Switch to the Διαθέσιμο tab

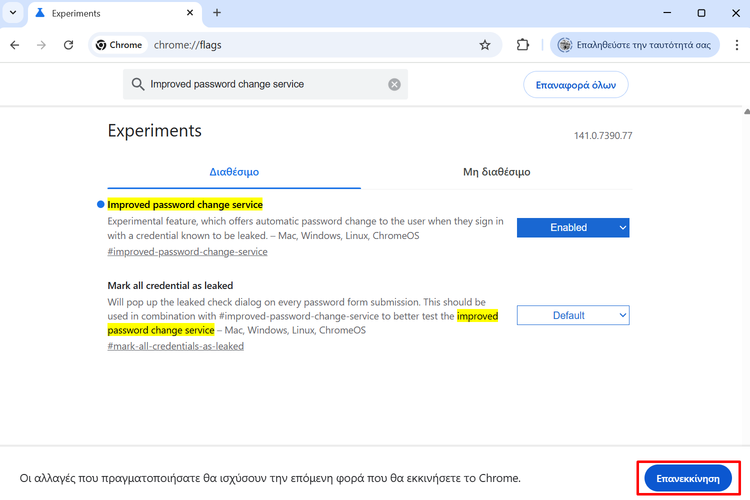[x=234, y=172]
